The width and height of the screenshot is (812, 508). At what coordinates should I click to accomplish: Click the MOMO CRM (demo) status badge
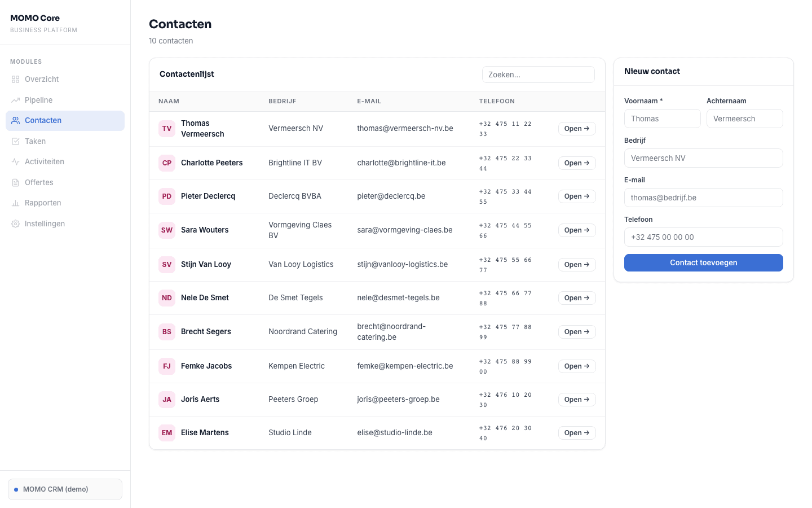pos(65,489)
